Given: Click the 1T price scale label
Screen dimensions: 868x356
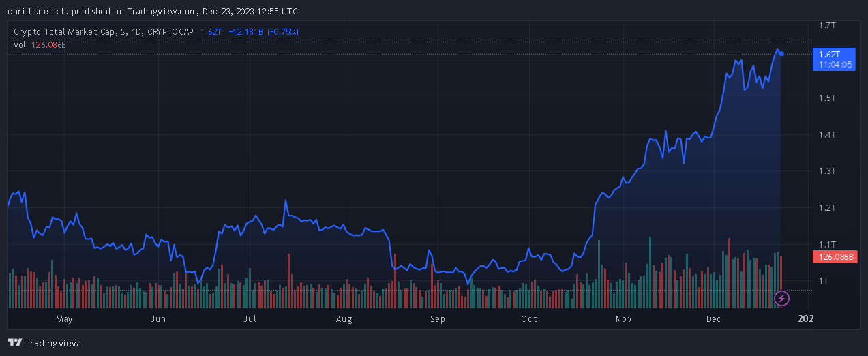Looking at the screenshot, I should coord(824,280).
